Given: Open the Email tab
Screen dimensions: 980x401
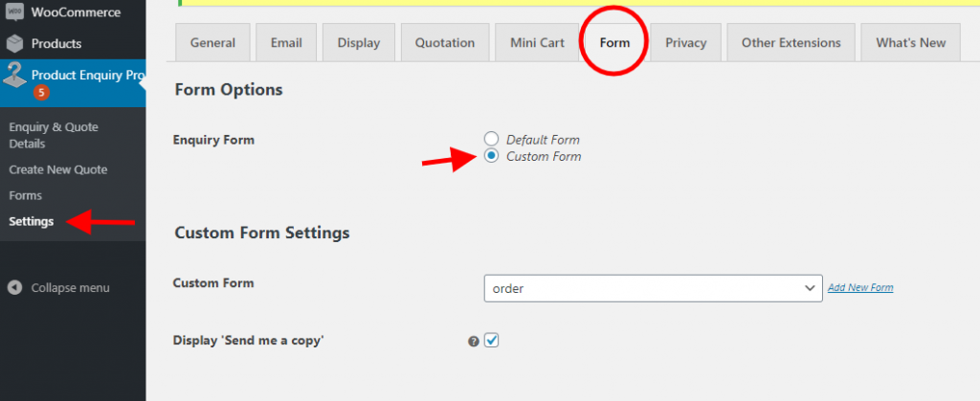Looking at the screenshot, I should tap(286, 42).
